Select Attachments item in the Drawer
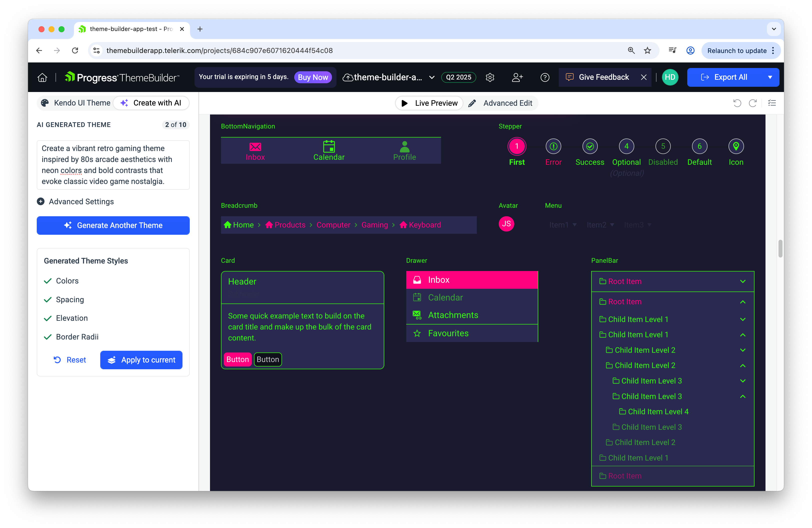The image size is (812, 528). (x=471, y=315)
